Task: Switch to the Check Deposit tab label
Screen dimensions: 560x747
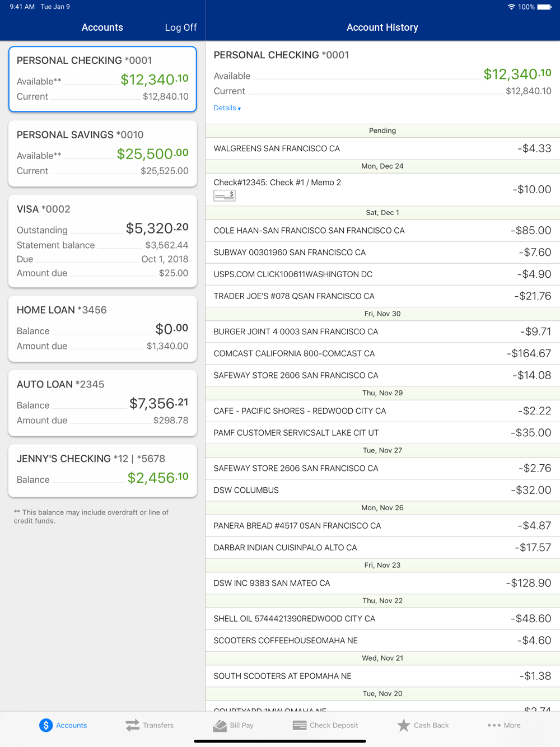Action: [x=334, y=725]
